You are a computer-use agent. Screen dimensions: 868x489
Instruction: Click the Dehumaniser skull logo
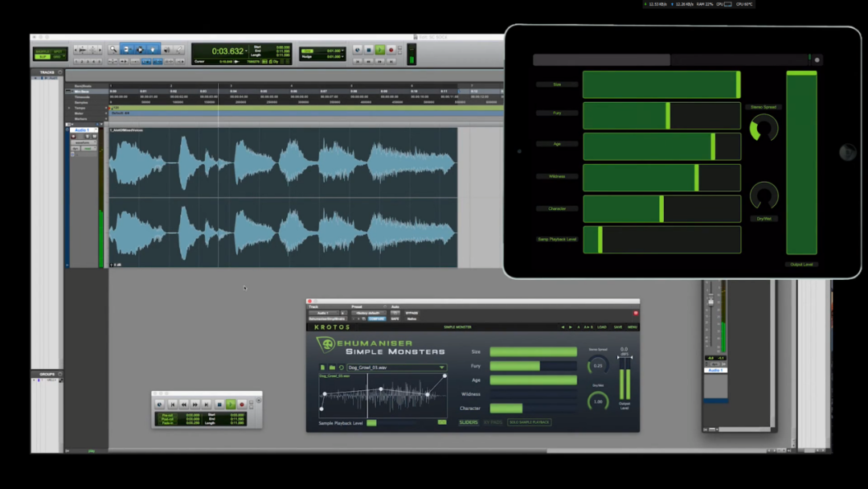pos(327,344)
